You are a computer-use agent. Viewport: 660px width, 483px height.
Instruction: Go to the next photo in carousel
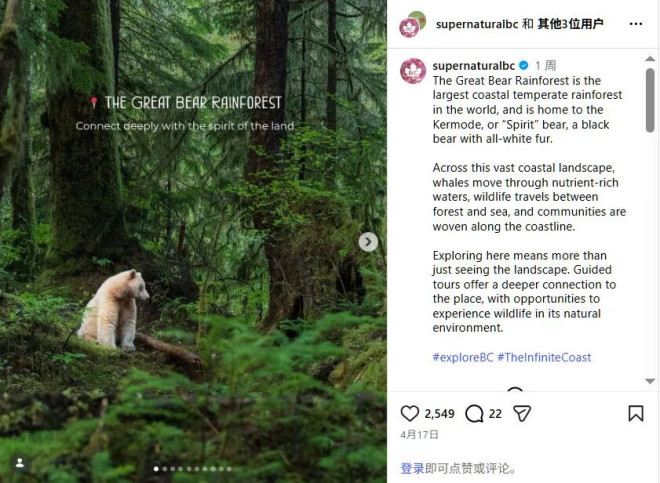[x=368, y=241]
